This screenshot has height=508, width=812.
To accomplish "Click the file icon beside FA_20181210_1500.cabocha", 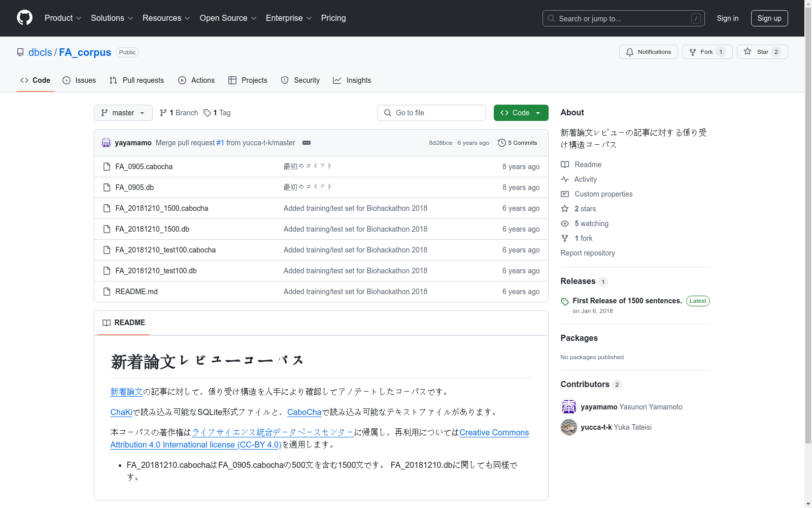I will tap(107, 208).
